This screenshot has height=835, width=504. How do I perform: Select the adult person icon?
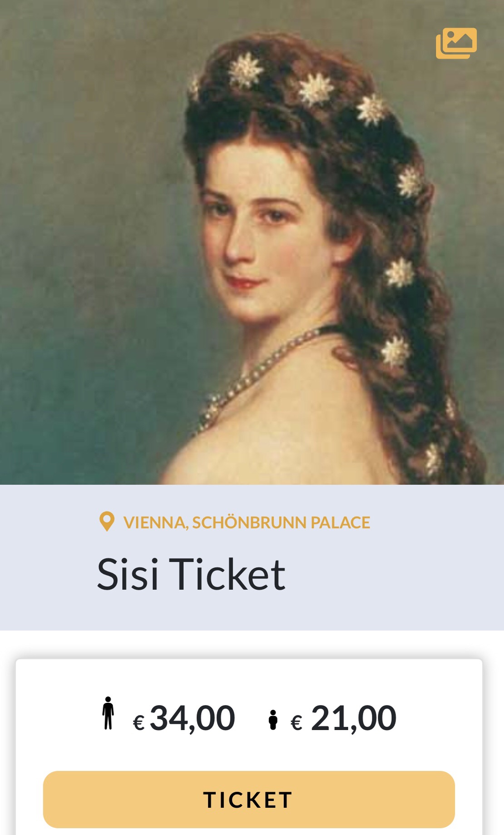[x=108, y=713]
